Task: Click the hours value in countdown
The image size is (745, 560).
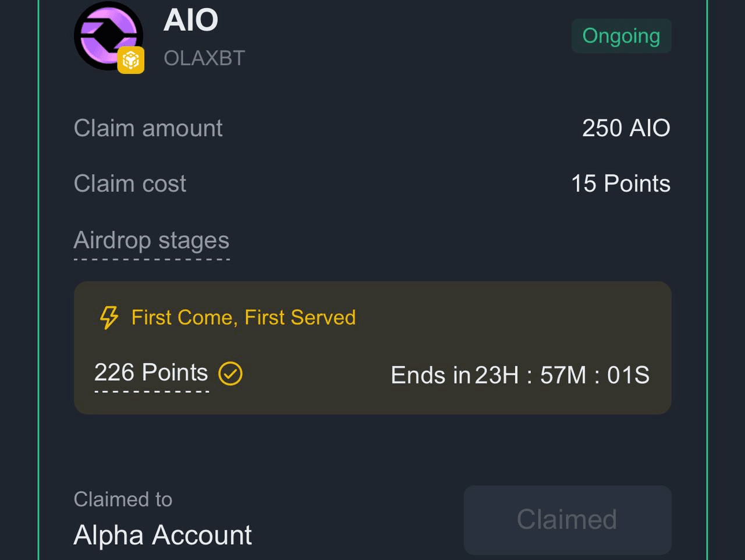Action: click(x=496, y=375)
